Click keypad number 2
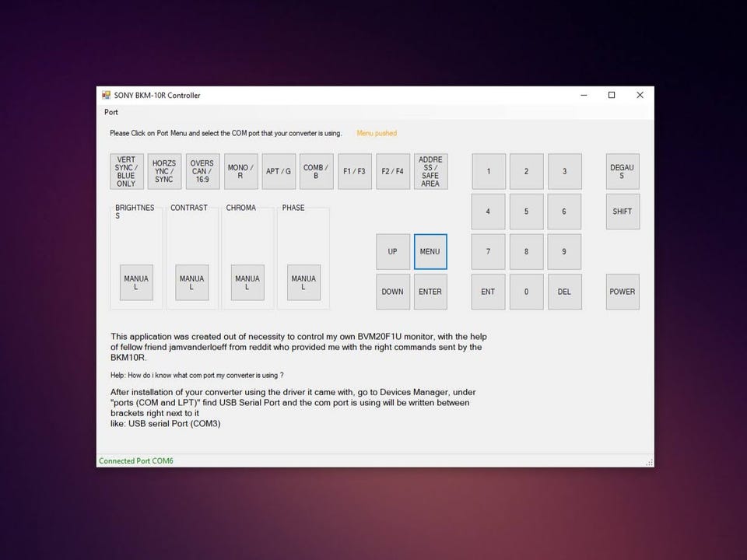 pos(527,171)
